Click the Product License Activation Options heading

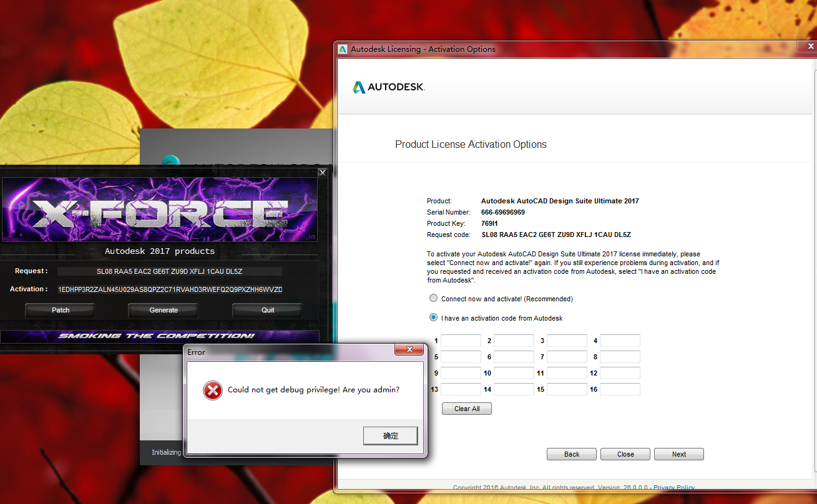point(471,144)
